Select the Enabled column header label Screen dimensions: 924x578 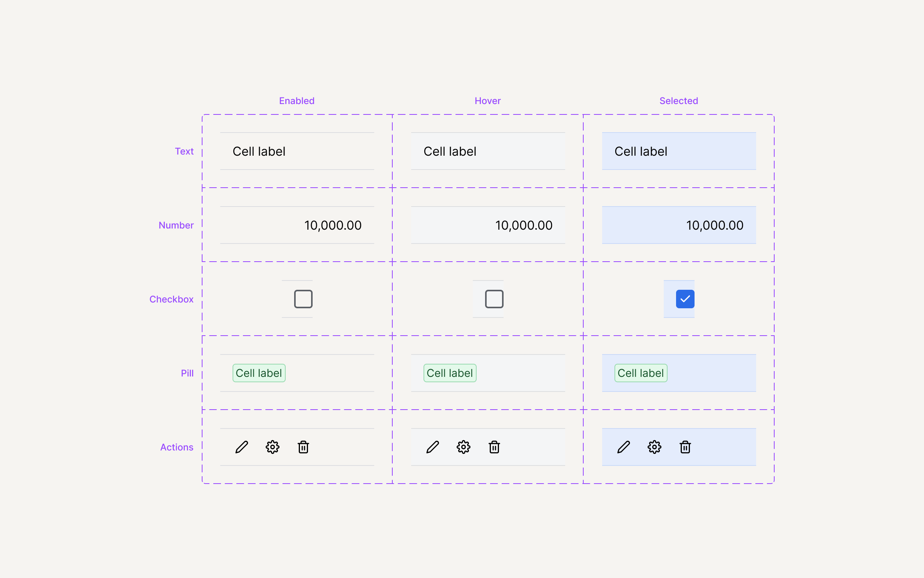297,101
